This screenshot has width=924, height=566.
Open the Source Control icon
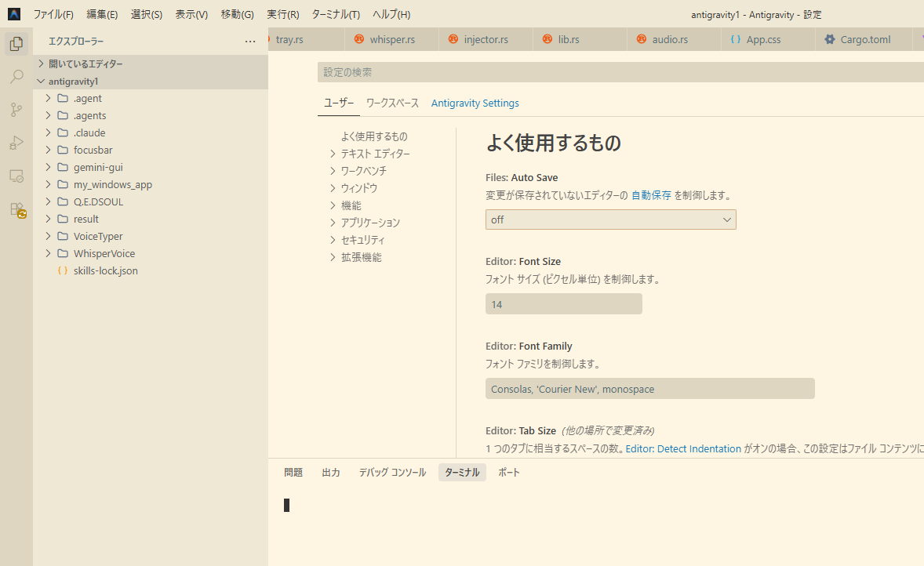[16, 110]
